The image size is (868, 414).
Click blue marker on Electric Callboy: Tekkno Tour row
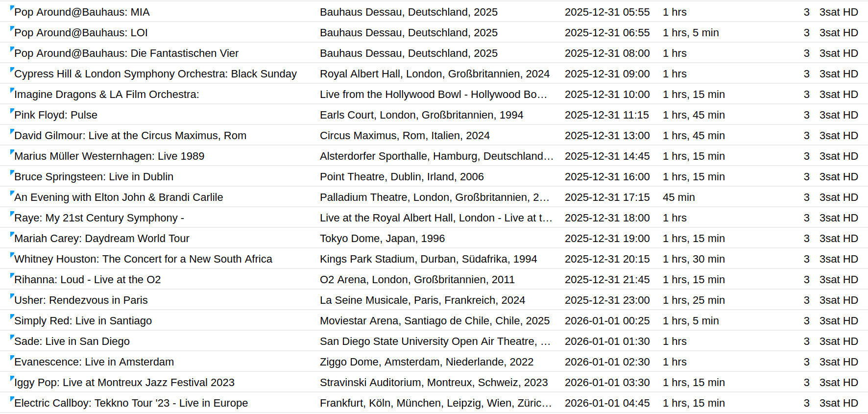(x=12, y=399)
